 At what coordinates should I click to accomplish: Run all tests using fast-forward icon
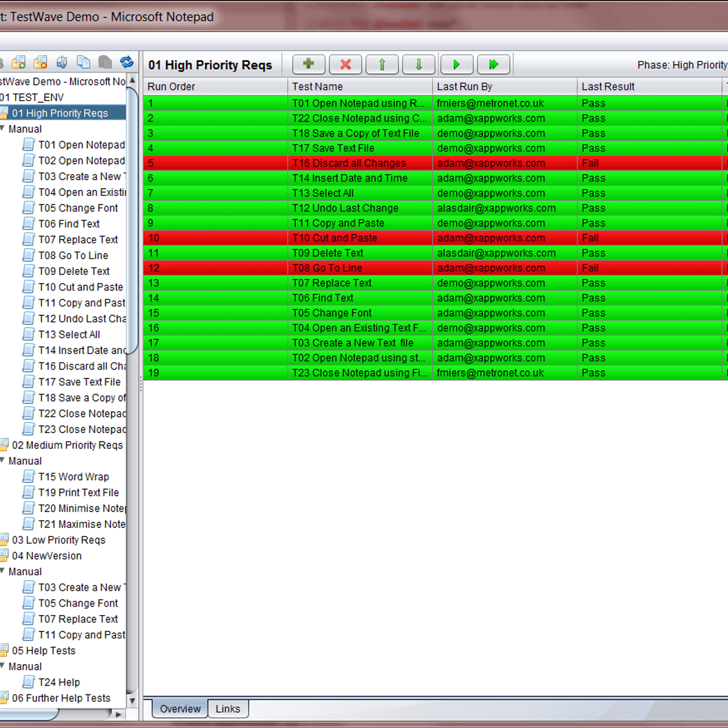pos(493,64)
